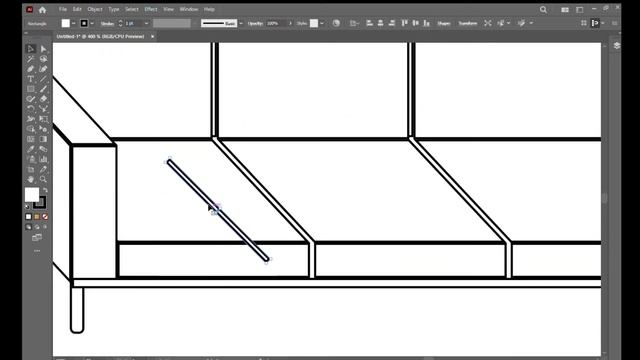Open Align To options dropdown
Image resolution: width=640 pixels, height=360 pixels.
[x=353, y=23]
